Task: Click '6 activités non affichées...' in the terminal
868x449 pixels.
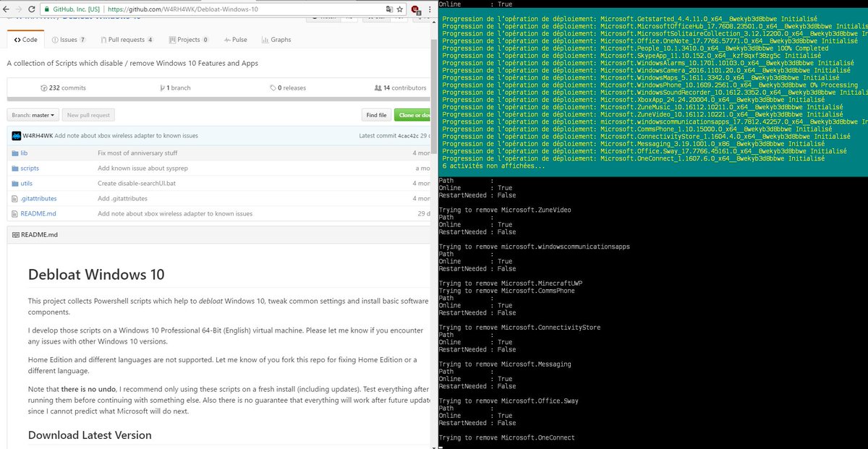Action: (494, 166)
